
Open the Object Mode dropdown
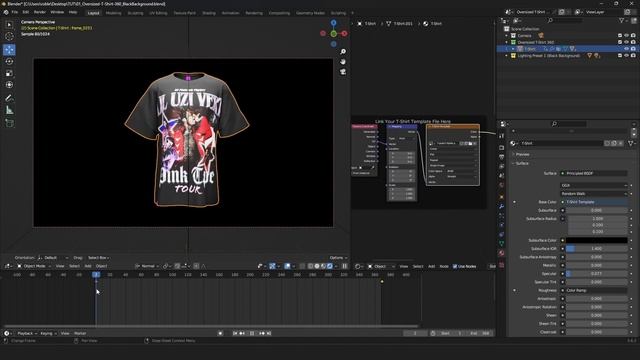pos(34,266)
